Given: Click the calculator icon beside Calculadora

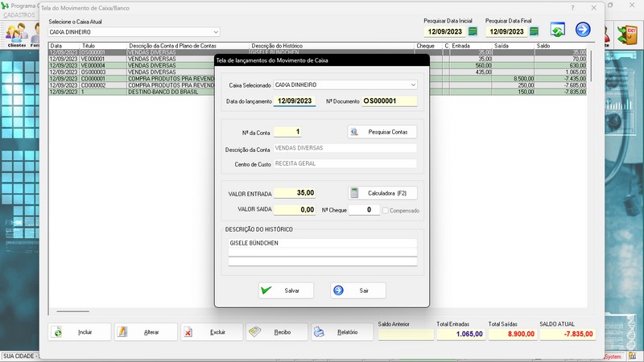Looking at the screenshot, I should click(354, 193).
